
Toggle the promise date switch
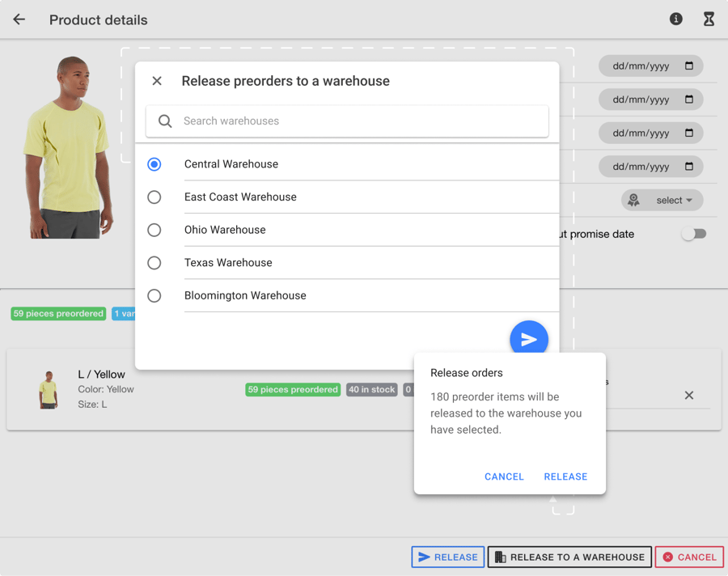[x=694, y=234]
